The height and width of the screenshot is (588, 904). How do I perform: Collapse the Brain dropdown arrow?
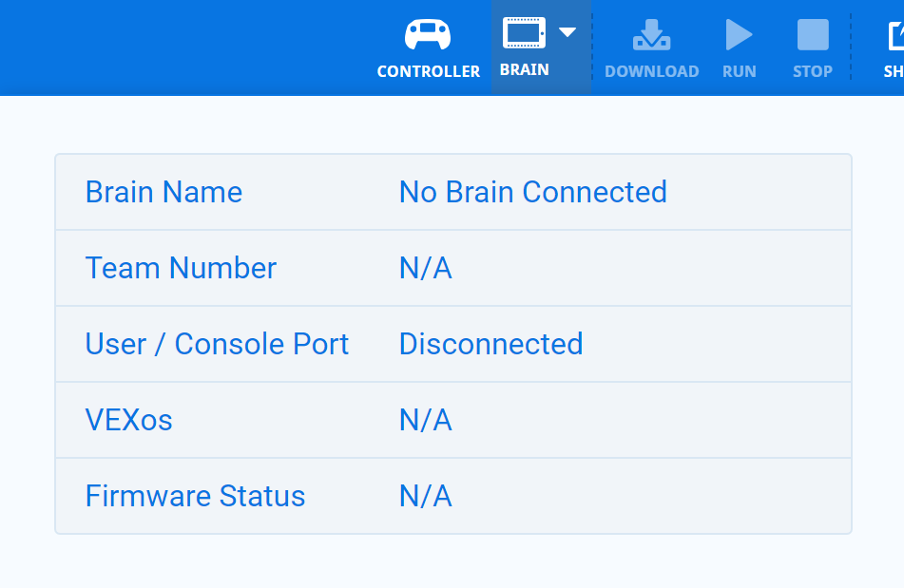click(x=567, y=32)
